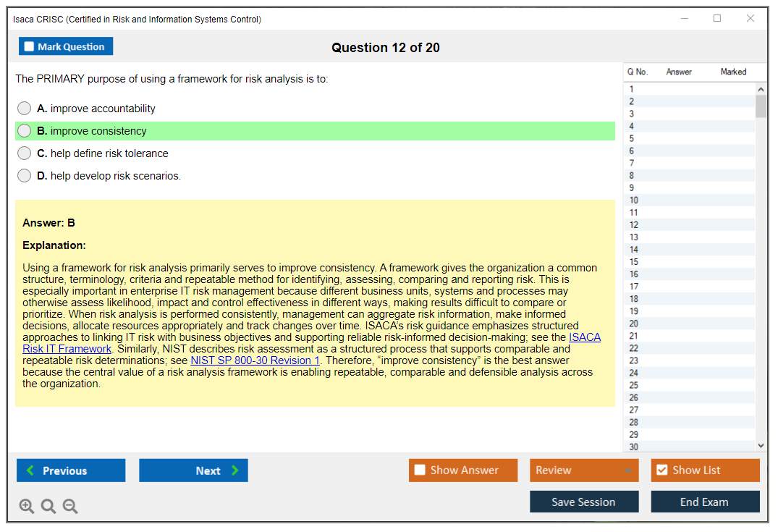Toggle the Mark Question checkbox
Screen dimensions: 778x532
click(29, 46)
